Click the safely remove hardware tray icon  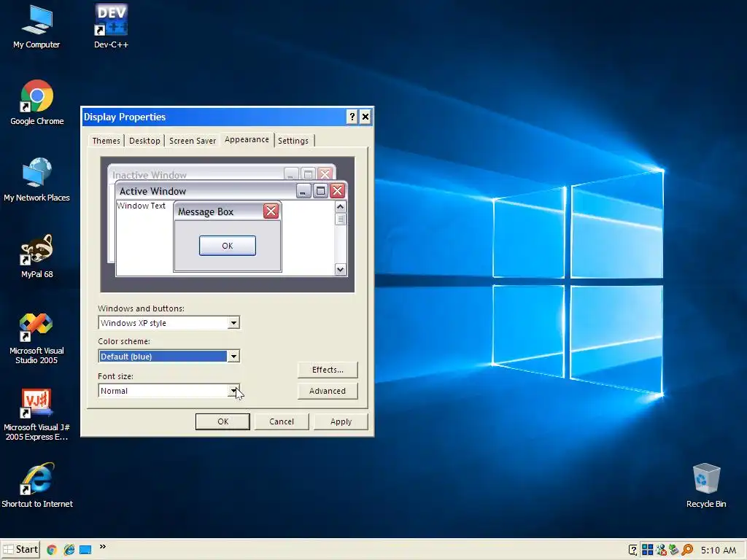(673, 550)
